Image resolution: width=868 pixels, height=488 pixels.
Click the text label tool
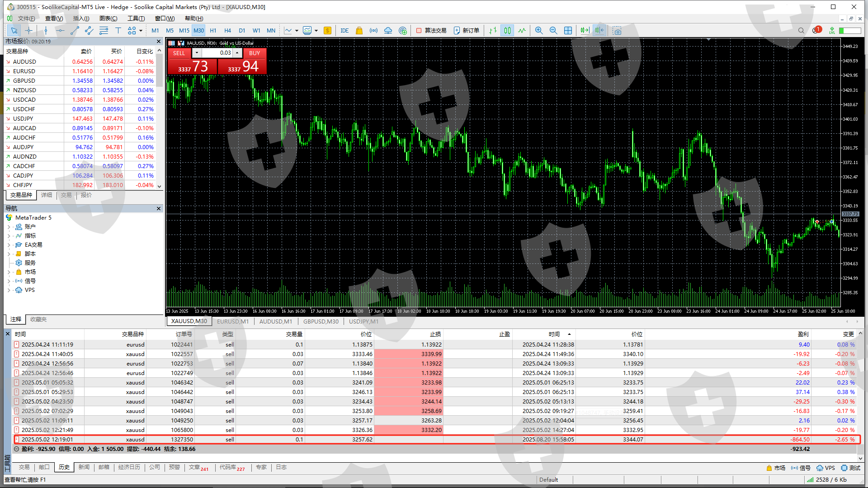(x=118, y=30)
